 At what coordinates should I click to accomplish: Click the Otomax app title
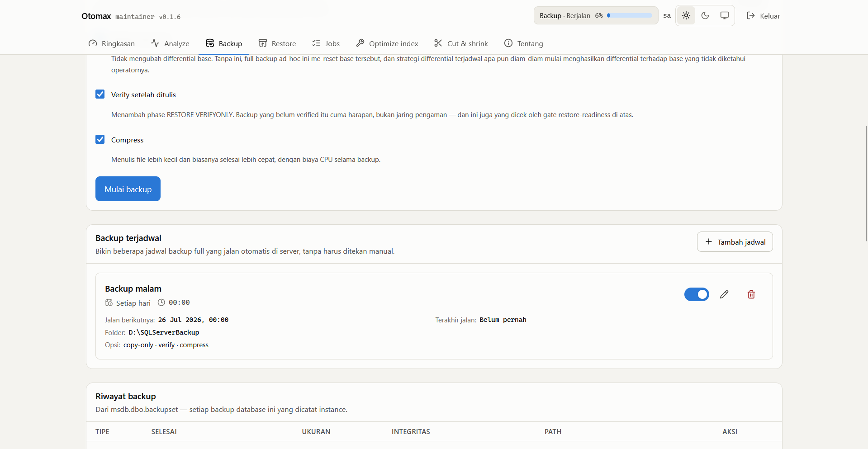[x=96, y=16]
